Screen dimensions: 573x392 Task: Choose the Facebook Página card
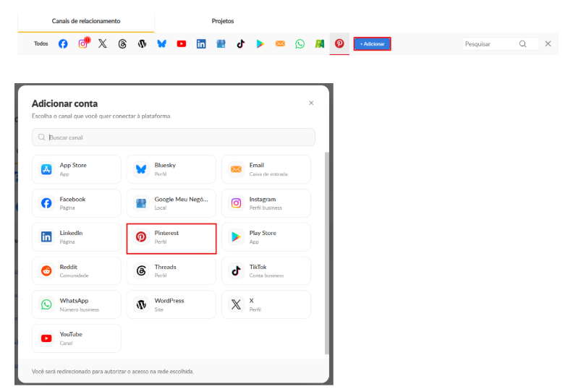pos(77,203)
